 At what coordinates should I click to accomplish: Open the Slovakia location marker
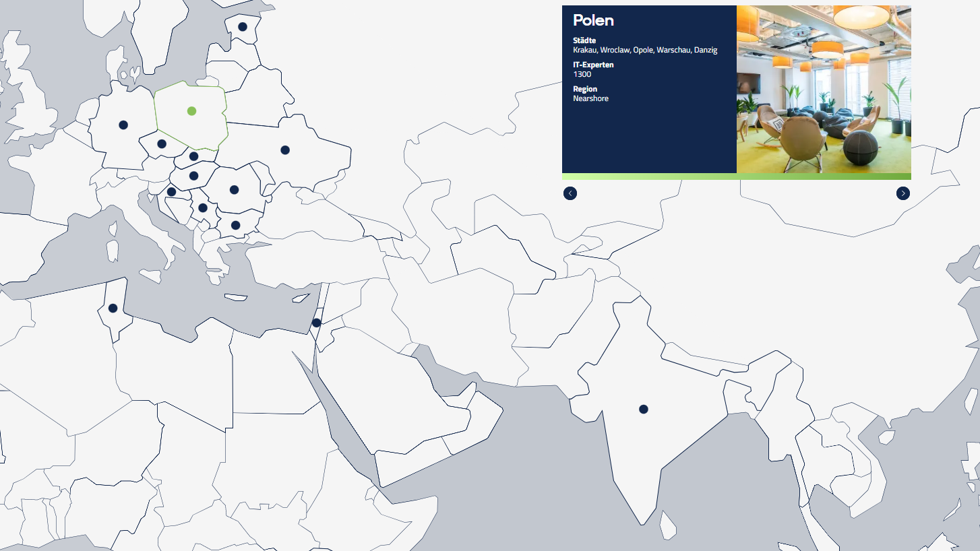click(x=193, y=156)
